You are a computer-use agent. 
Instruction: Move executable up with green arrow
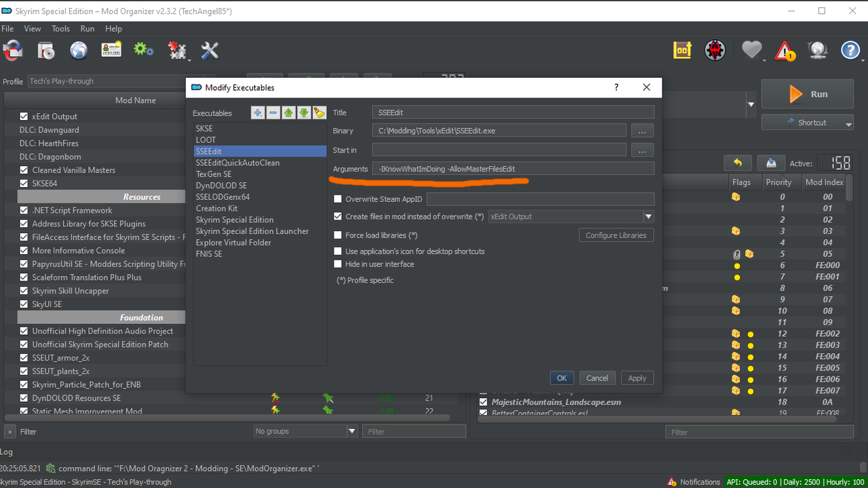pyautogui.click(x=289, y=113)
